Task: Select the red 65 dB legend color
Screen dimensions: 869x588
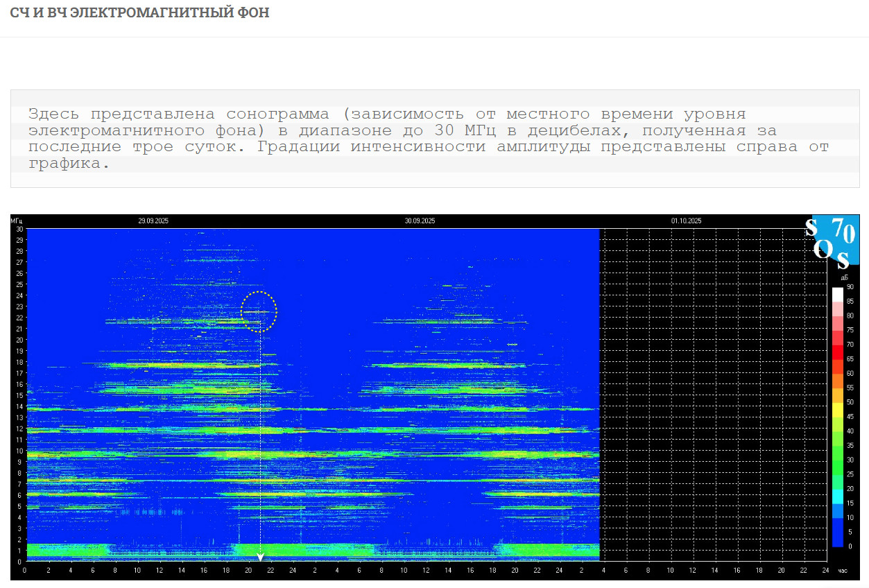Action: pos(837,352)
